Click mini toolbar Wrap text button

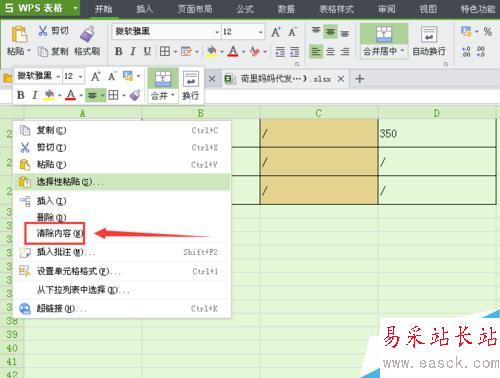[x=190, y=86]
